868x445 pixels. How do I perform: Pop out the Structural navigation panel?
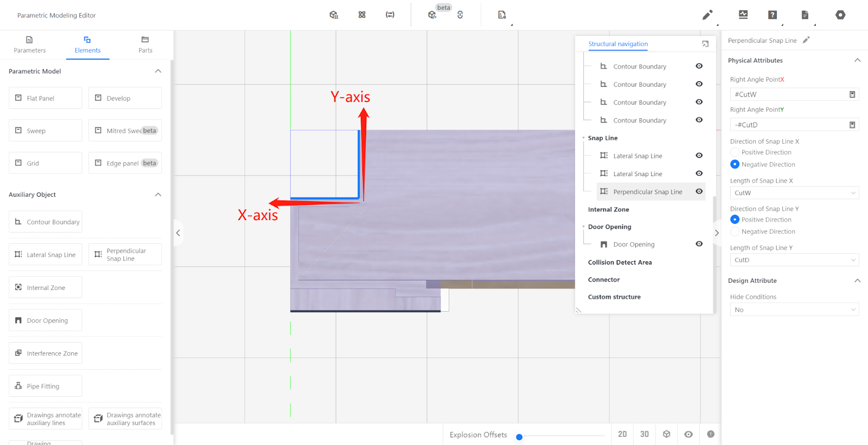[705, 44]
